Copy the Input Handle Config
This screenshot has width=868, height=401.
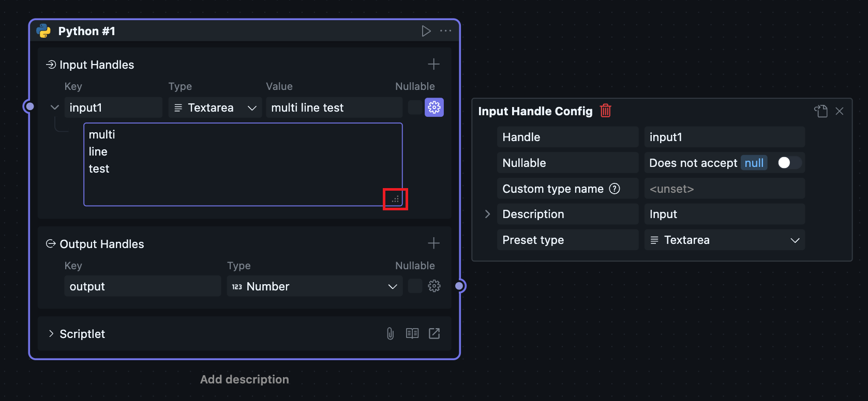point(821,111)
